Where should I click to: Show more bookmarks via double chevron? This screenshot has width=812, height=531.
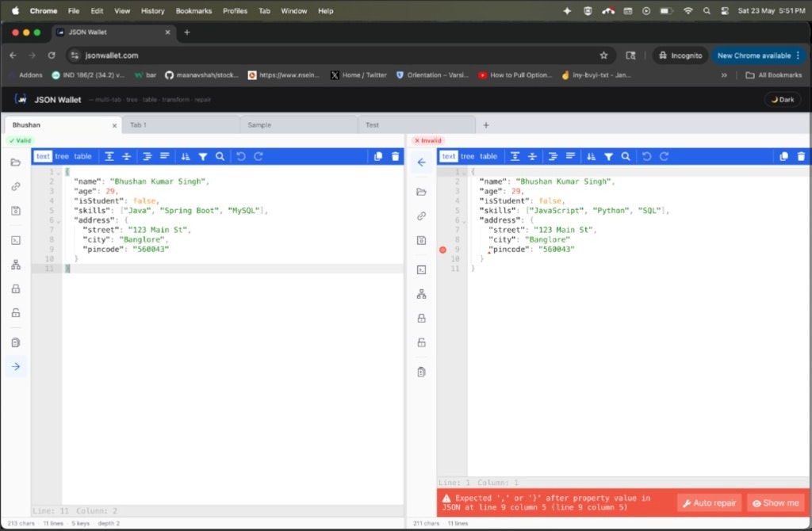point(724,75)
